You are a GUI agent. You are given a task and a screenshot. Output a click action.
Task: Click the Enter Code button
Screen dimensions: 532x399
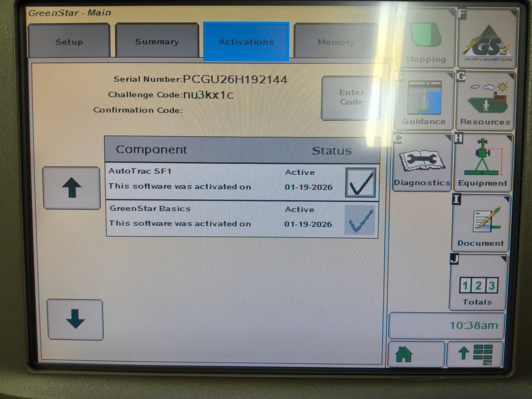coord(351,98)
